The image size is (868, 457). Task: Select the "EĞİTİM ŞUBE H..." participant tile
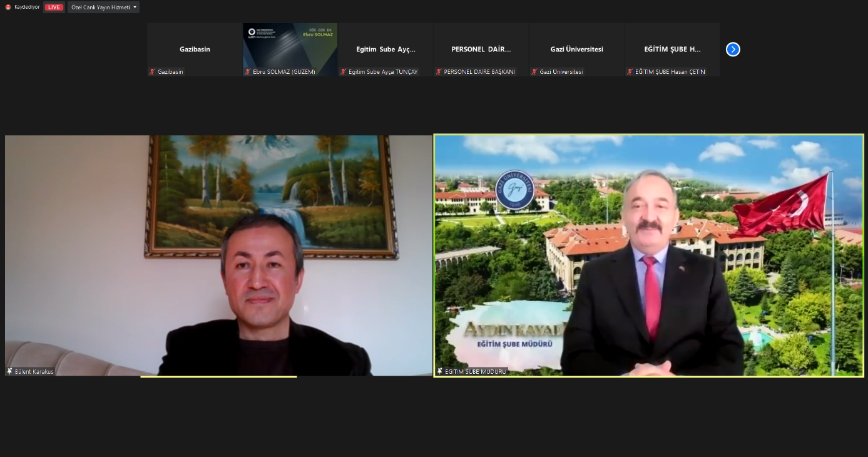tap(672, 49)
